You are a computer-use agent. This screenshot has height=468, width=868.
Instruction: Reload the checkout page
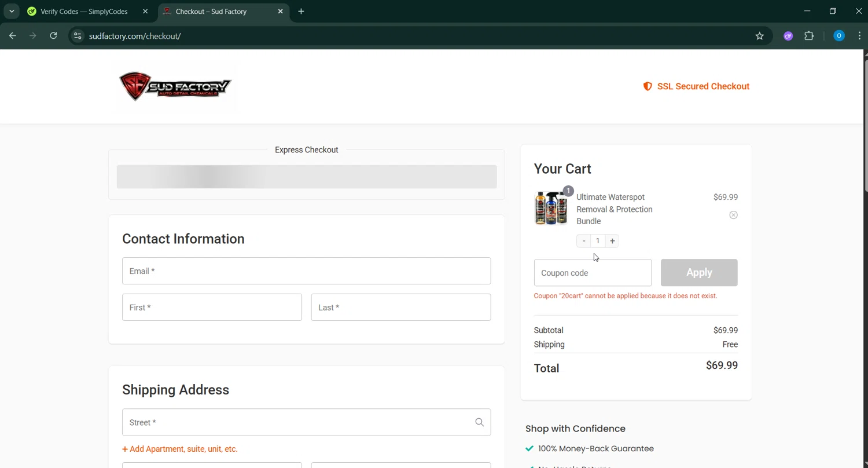point(53,36)
